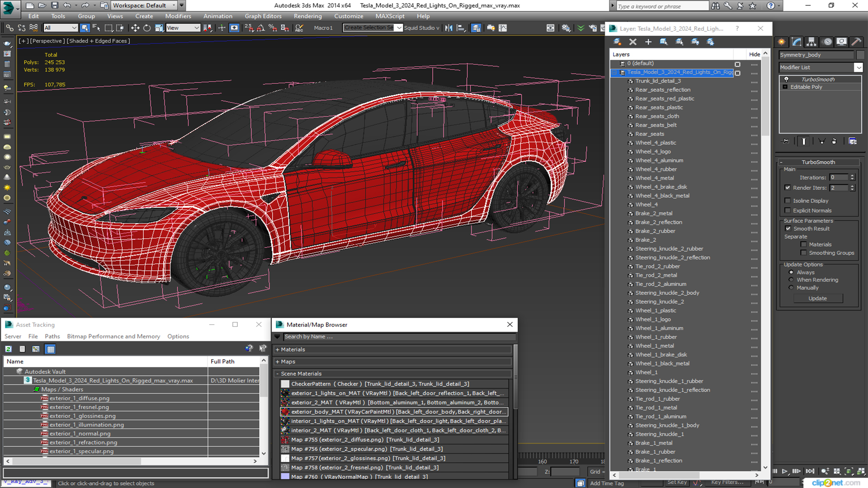868x488 pixels.
Task: Open the Display command panel tab
Action: (x=841, y=42)
